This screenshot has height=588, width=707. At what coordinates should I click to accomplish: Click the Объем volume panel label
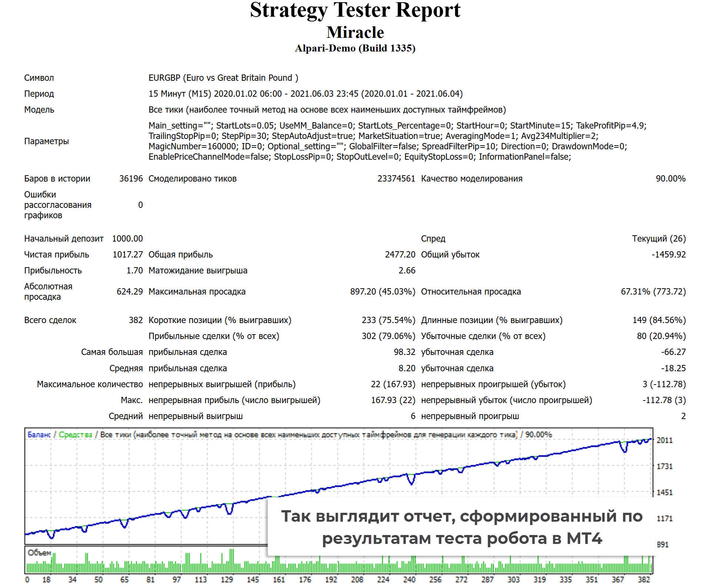coord(39,553)
